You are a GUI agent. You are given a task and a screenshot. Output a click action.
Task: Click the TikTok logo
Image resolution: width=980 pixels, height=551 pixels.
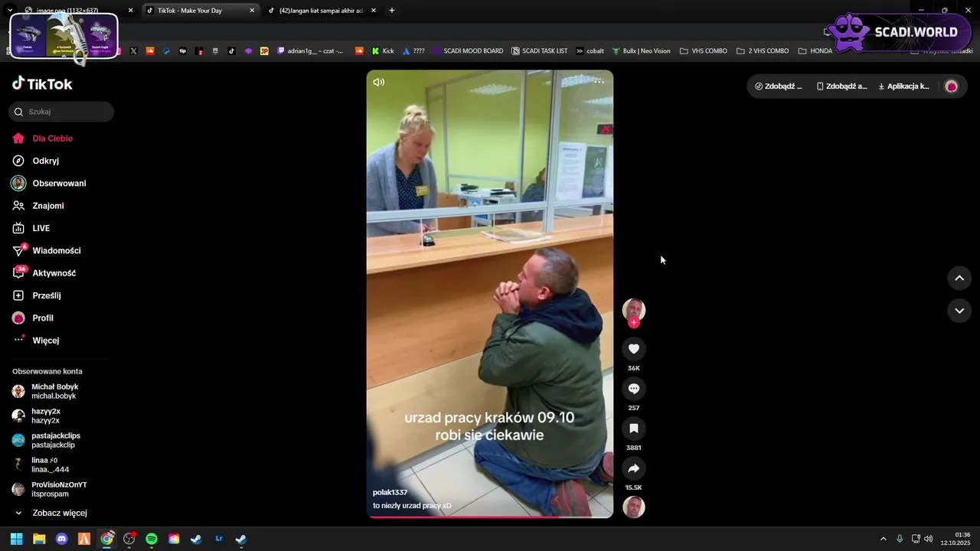43,84
